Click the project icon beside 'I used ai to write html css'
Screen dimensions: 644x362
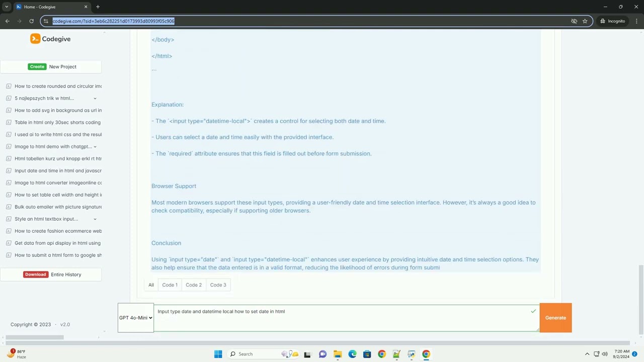coord(9,134)
